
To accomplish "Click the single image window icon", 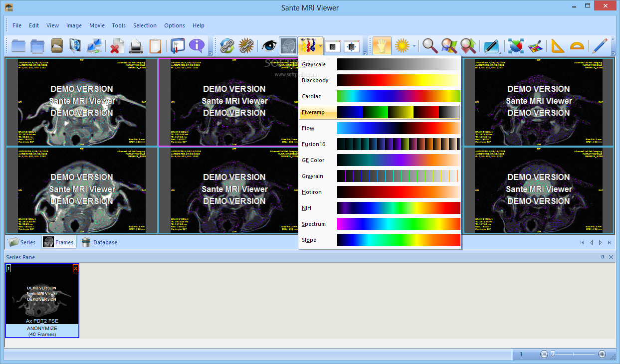I will pos(333,46).
